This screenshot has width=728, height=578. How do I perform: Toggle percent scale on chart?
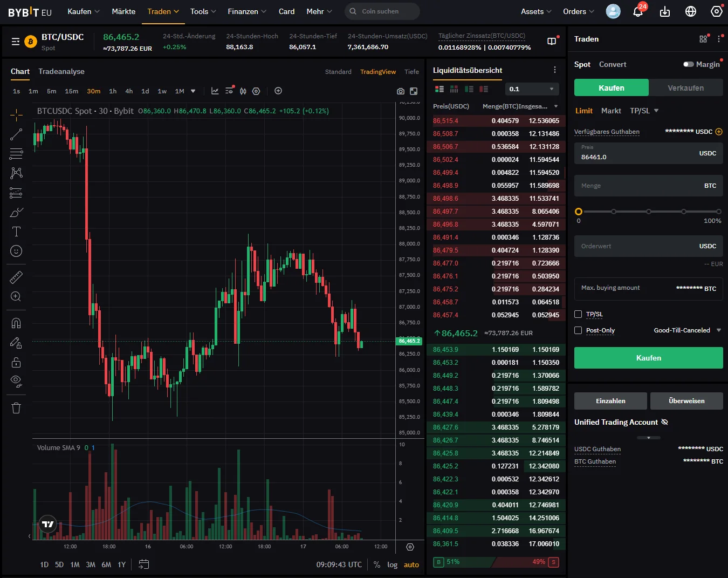[377, 565]
